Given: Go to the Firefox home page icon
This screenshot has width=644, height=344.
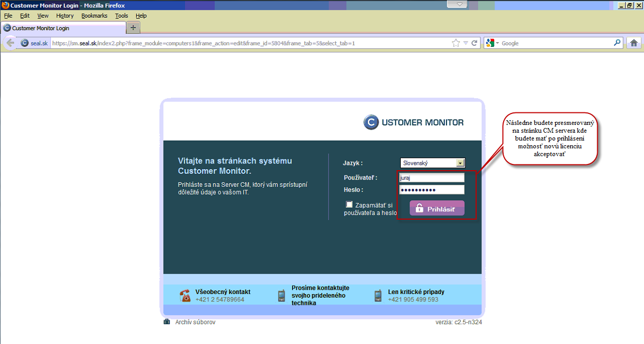Looking at the screenshot, I should pos(634,43).
